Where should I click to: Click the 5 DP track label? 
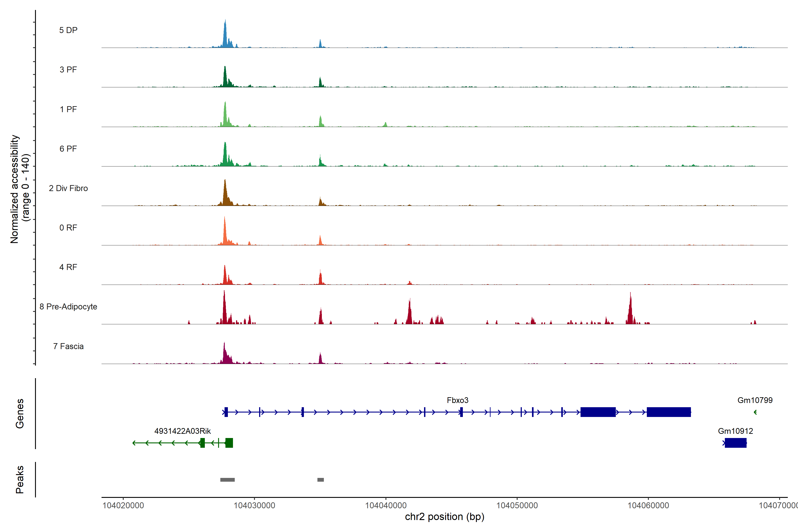pos(68,30)
